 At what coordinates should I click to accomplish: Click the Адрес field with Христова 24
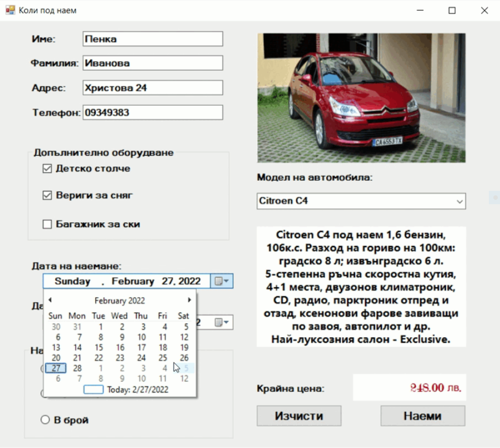(153, 87)
